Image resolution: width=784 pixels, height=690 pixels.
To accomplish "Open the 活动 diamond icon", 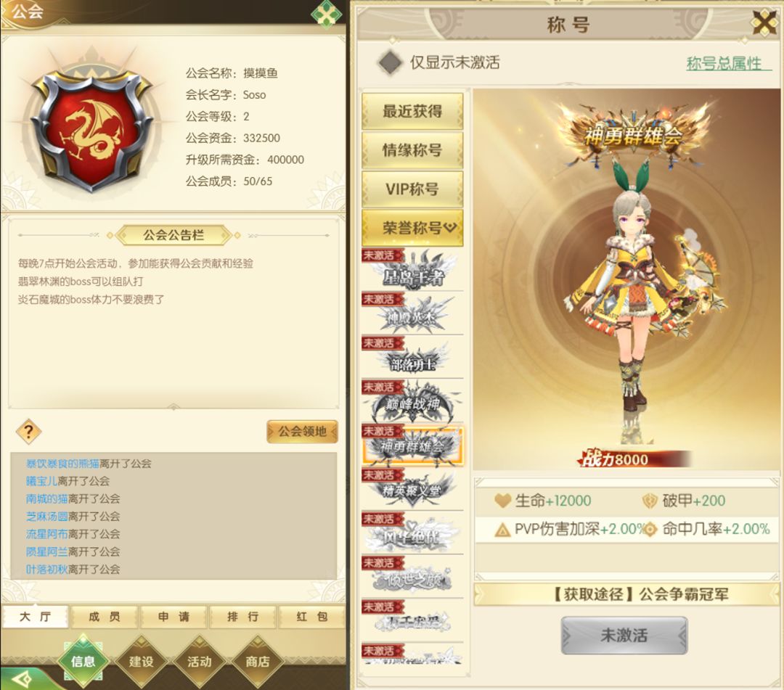I will pos(200,661).
